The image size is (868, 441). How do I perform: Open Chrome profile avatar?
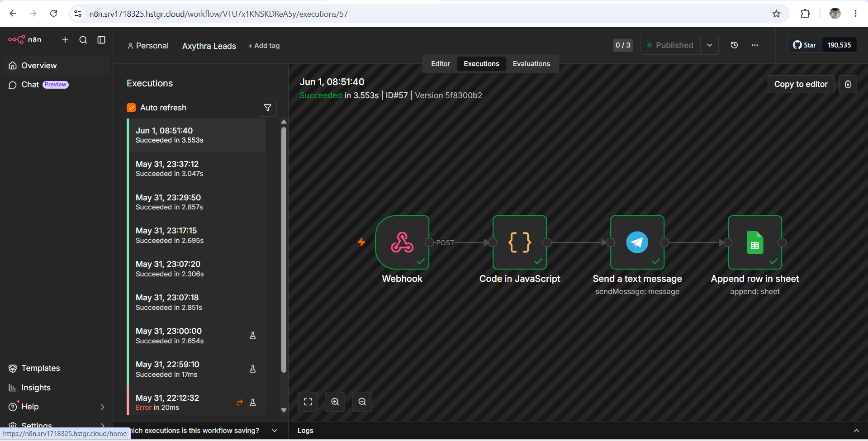(x=835, y=14)
